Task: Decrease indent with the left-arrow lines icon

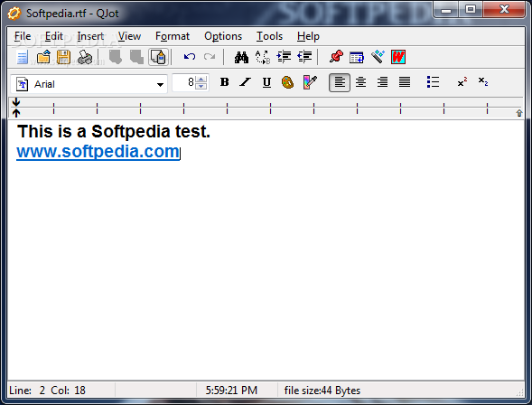Action: [x=304, y=57]
